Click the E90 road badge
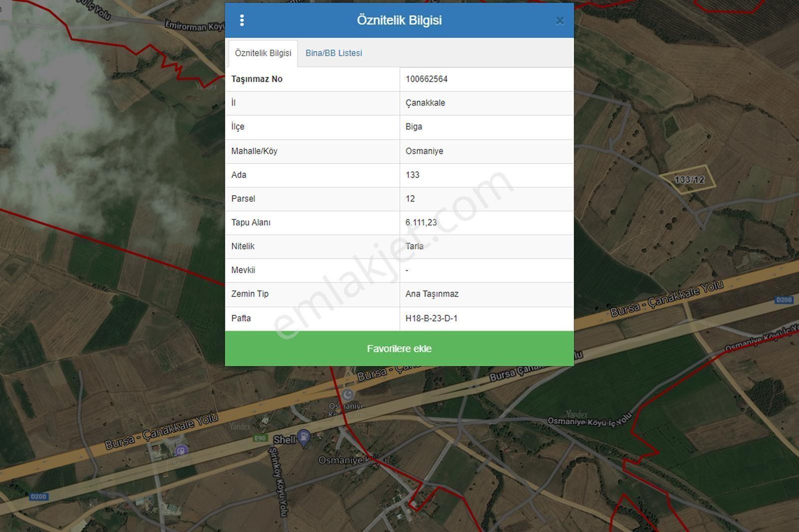799x532 pixels. [260, 438]
